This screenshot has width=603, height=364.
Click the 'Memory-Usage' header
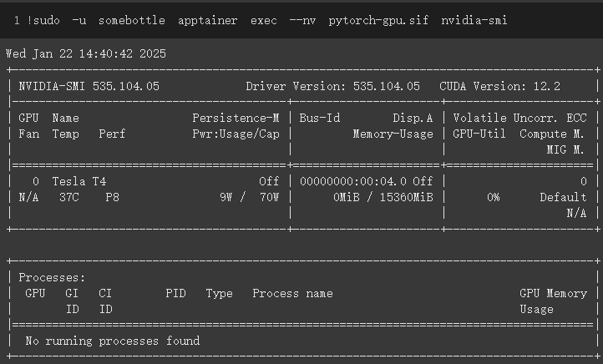[393, 134]
